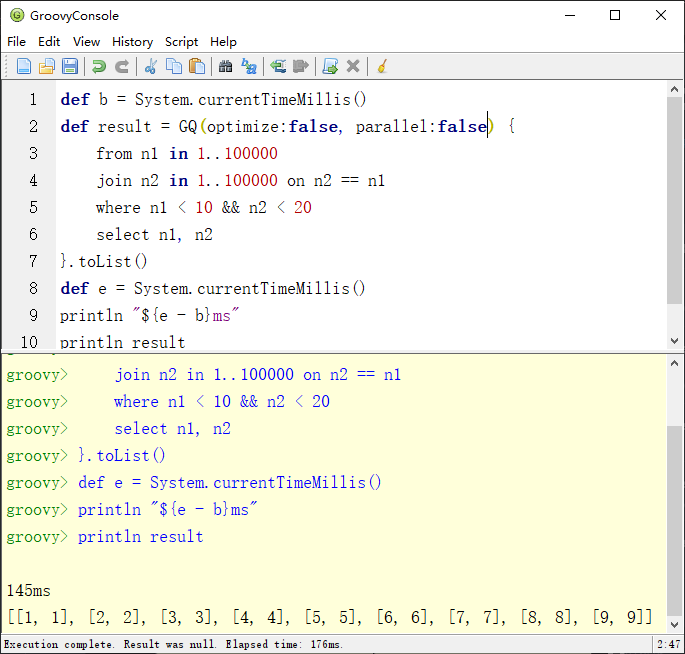Click 'where n1 < 10' line in editor
Image resolution: width=685 pixels, height=654 pixels.
tap(204, 208)
